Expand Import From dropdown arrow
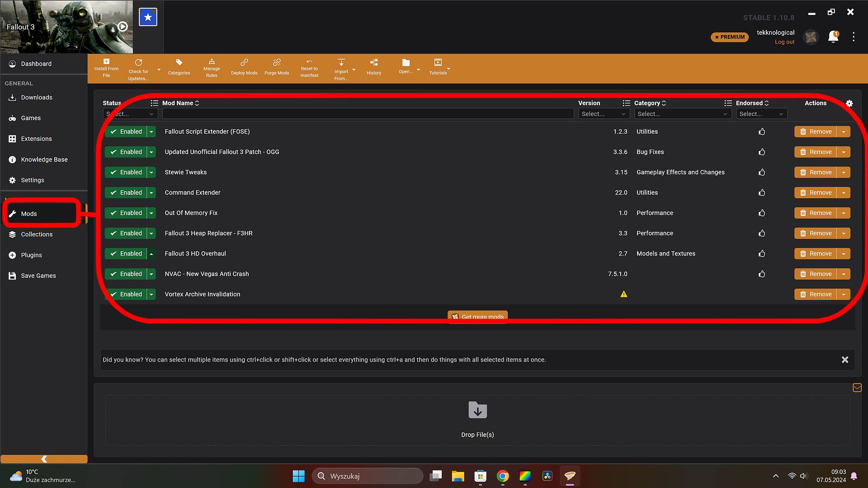 (x=354, y=70)
